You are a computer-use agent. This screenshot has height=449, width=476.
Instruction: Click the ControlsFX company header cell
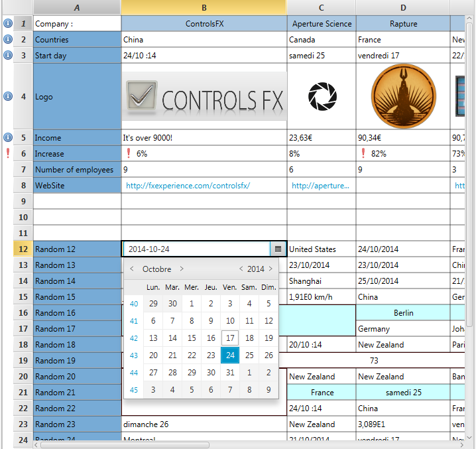[x=204, y=23]
